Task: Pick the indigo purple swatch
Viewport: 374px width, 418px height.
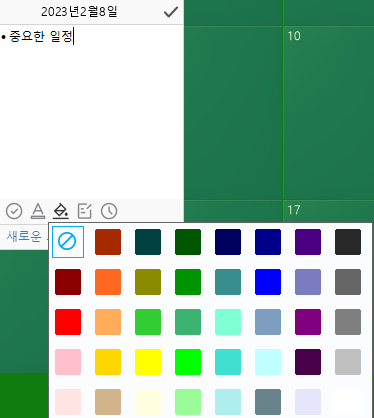Action: point(308,242)
